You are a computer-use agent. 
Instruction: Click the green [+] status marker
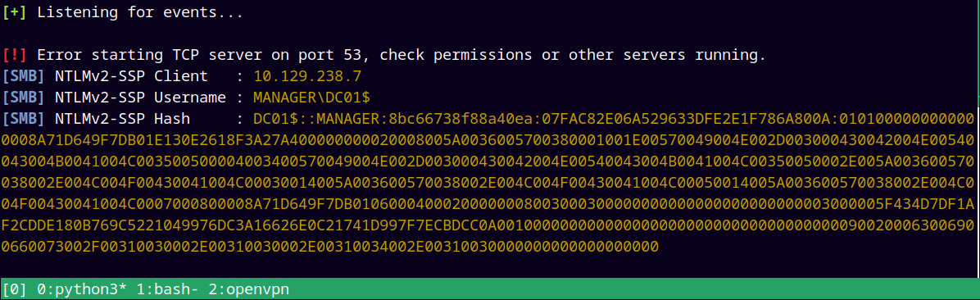pos(15,12)
